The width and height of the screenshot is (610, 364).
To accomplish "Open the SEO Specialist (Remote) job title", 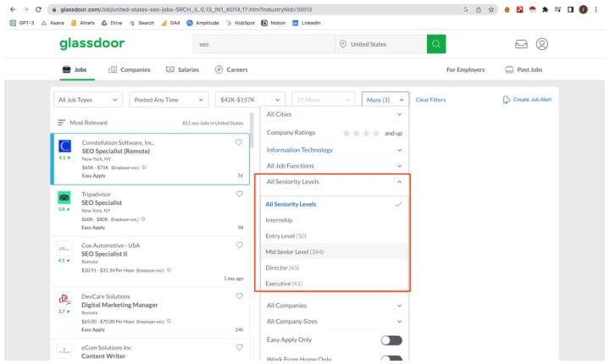I will (x=116, y=152).
